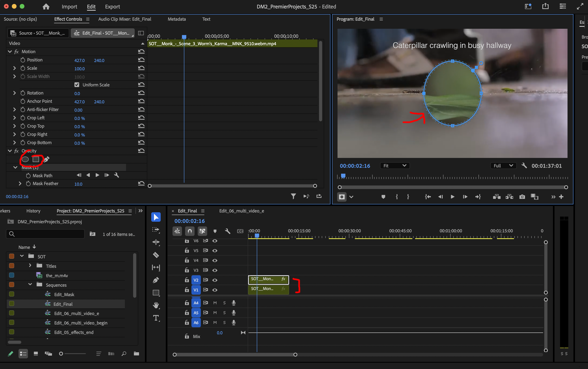The height and width of the screenshot is (369, 588).
Task: Collapse the Motion effect section
Action: (10, 52)
